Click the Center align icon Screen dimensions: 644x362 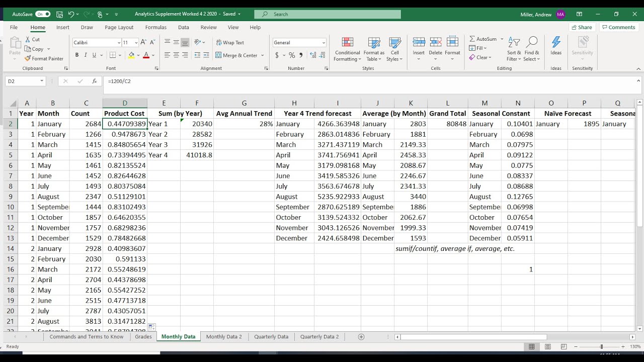(176, 55)
